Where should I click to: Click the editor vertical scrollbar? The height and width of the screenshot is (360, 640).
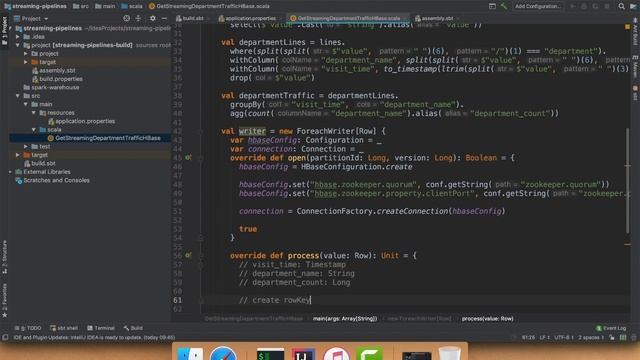pos(628,181)
